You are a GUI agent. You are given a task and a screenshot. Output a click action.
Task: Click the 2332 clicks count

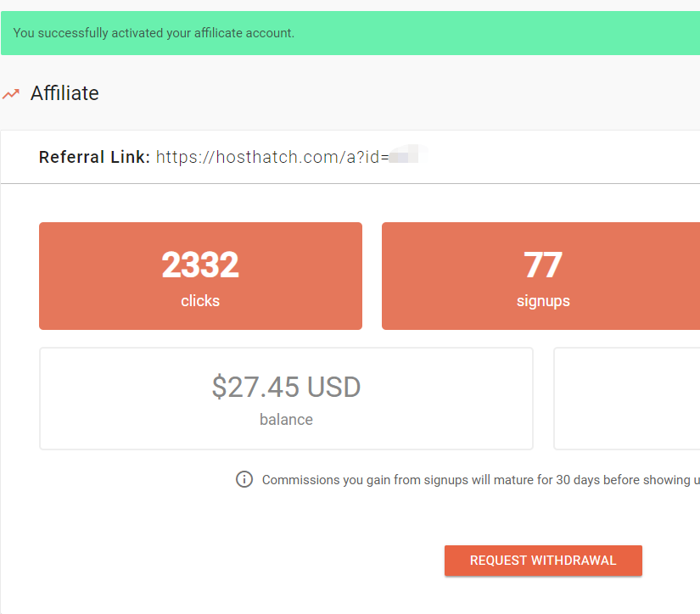click(x=200, y=265)
